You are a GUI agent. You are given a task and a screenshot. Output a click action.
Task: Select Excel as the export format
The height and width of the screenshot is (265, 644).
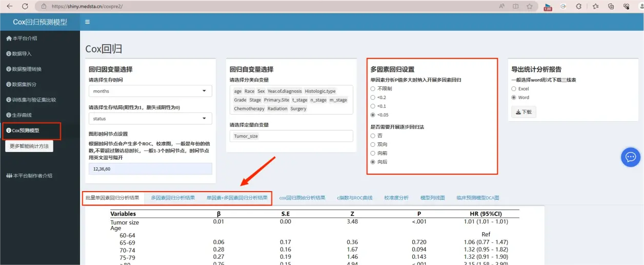(514, 88)
